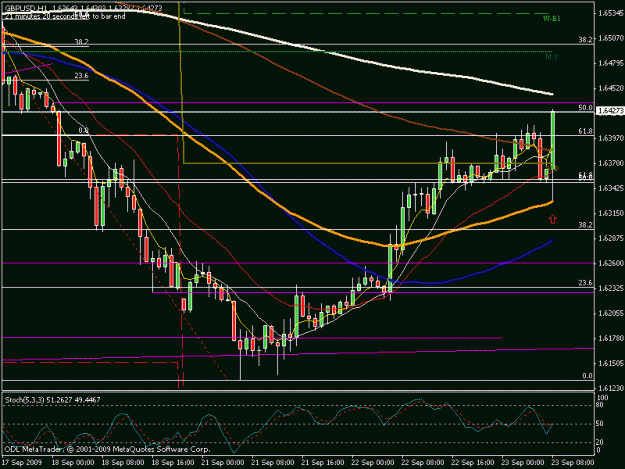Click the 1.63425 price axis label
The width and height of the screenshot is (625, 469).
(x=610, y=188)
